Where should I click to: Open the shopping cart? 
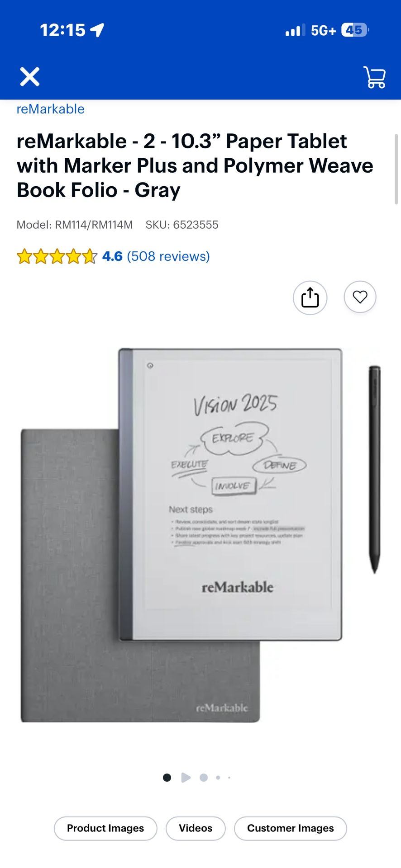coord(375,77)
